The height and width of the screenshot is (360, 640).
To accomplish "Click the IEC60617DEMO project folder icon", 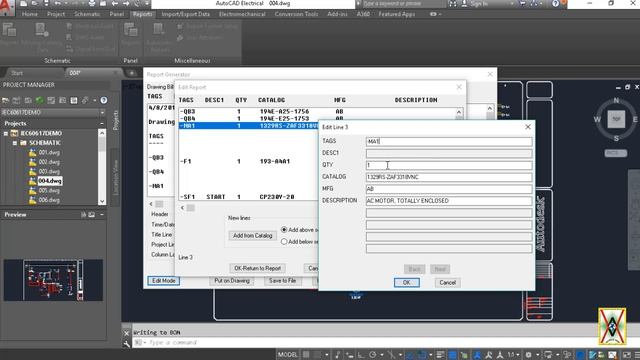I will 14,133.
